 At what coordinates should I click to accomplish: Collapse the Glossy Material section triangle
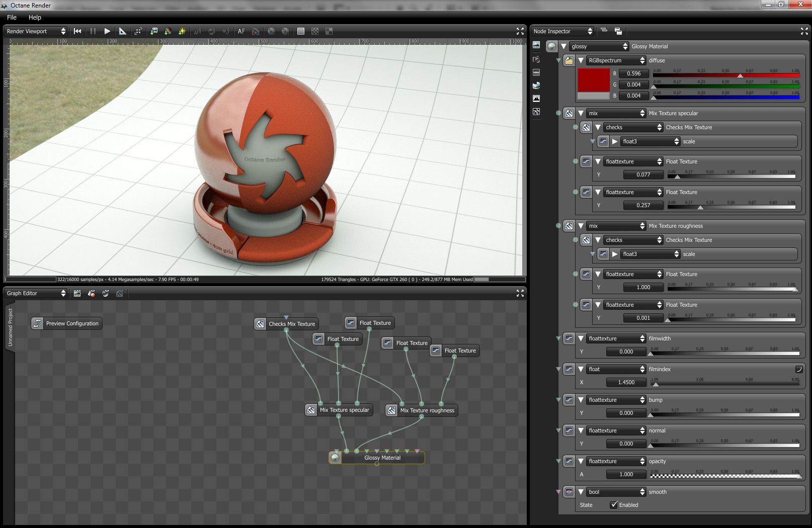(x=563, y=46)
